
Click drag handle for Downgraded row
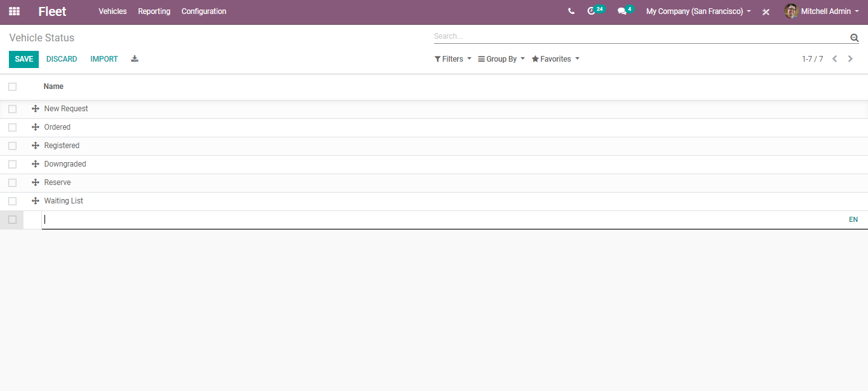(x=36, y=164)
